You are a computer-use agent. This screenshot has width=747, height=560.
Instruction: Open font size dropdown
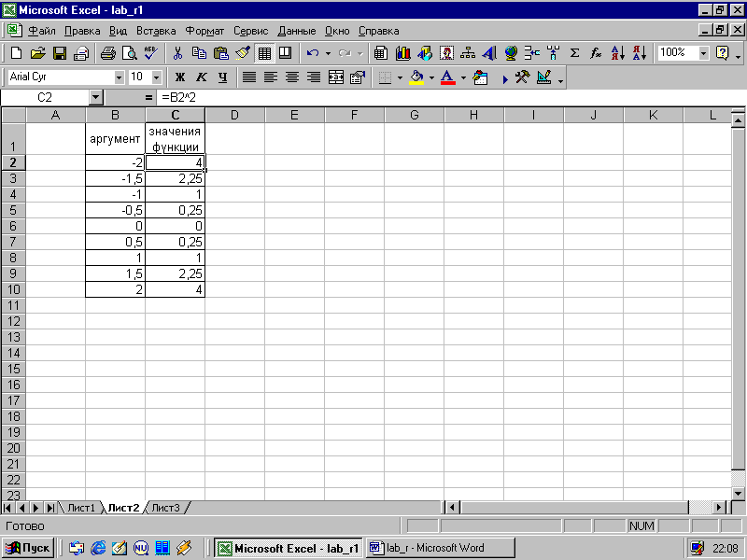tap(157, 77)
